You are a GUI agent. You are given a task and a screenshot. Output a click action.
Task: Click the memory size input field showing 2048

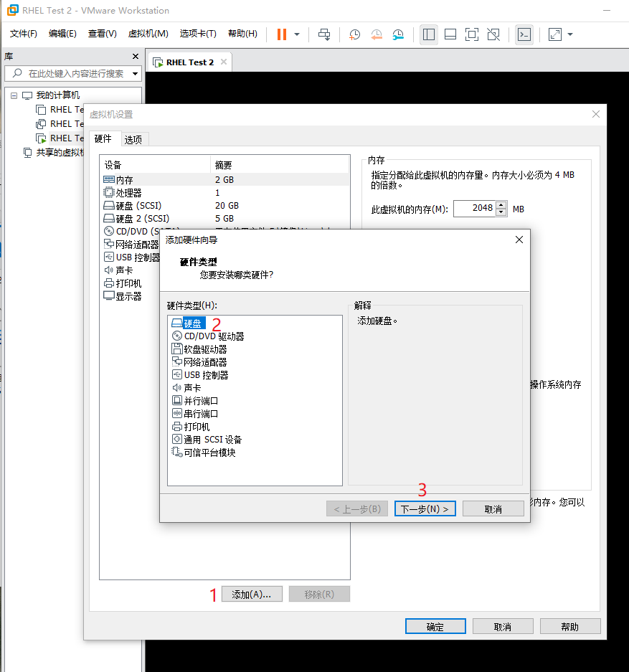(474, 209)
